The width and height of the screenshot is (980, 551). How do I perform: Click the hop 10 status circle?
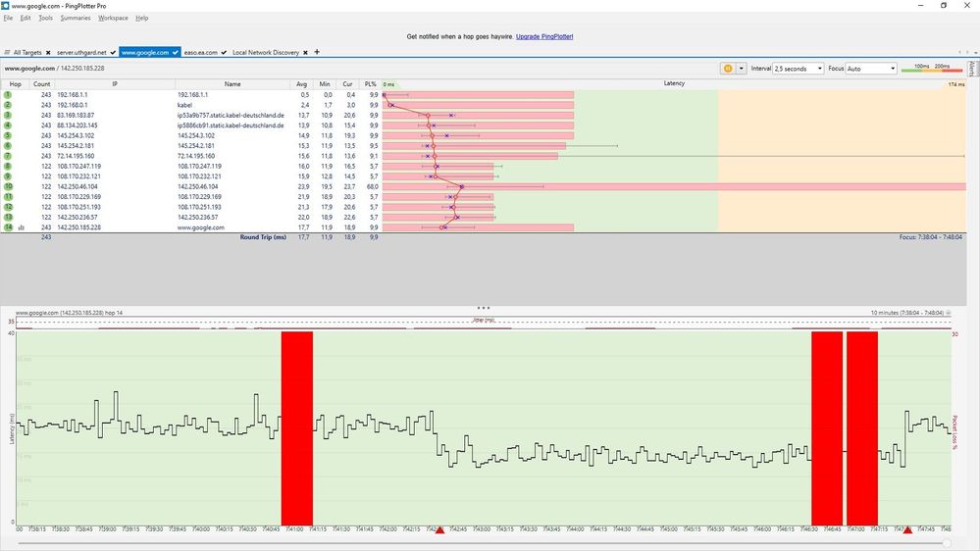pyautogui.click(x=8, y=186)
